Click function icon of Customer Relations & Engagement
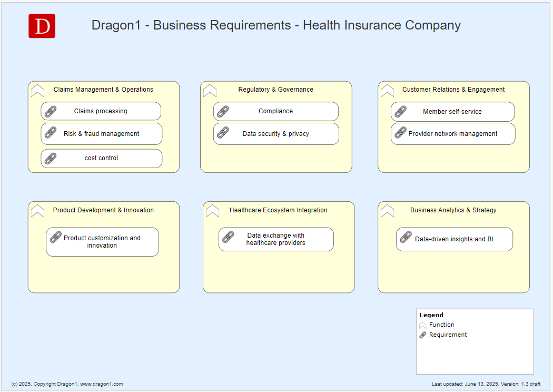Viewport: 553px width, 392px height. (387, 91)
